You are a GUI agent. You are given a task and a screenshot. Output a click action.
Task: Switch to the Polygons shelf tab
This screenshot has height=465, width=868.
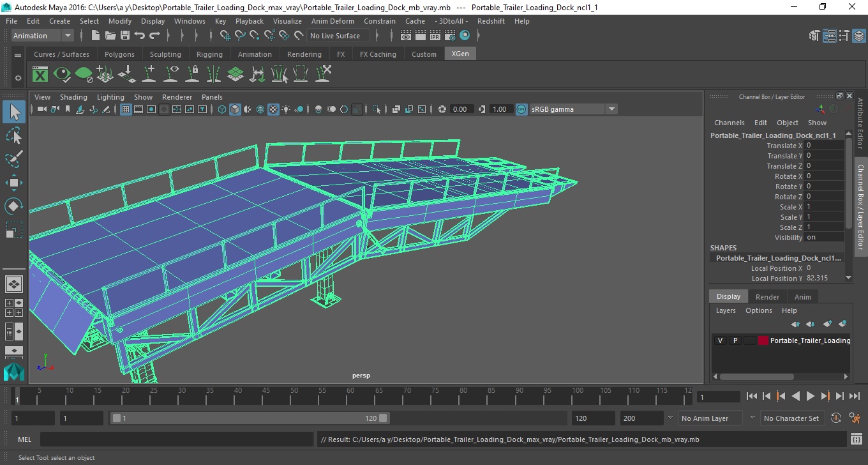coord(119,54)
